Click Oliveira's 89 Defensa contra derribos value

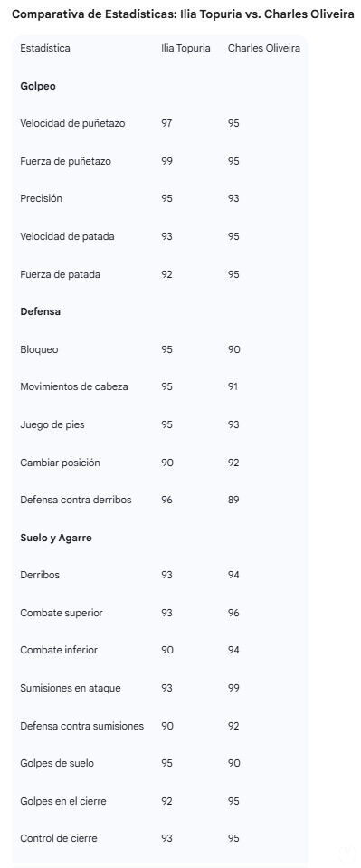click(x=233, y=500)
